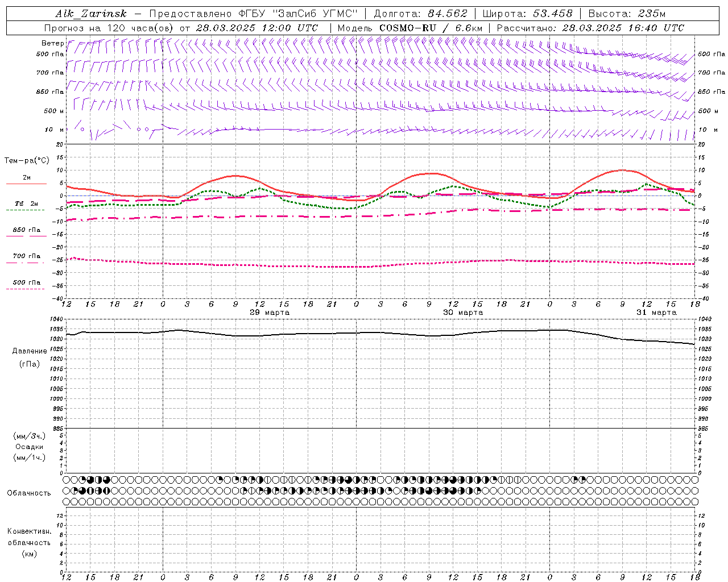
Task: Click the Конвективн. panel label
Action: (30, 531)
